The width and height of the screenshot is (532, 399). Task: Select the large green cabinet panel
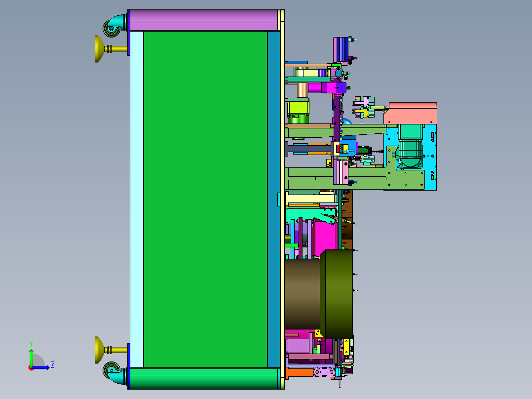pyautogui.click(x=205, y=199)
